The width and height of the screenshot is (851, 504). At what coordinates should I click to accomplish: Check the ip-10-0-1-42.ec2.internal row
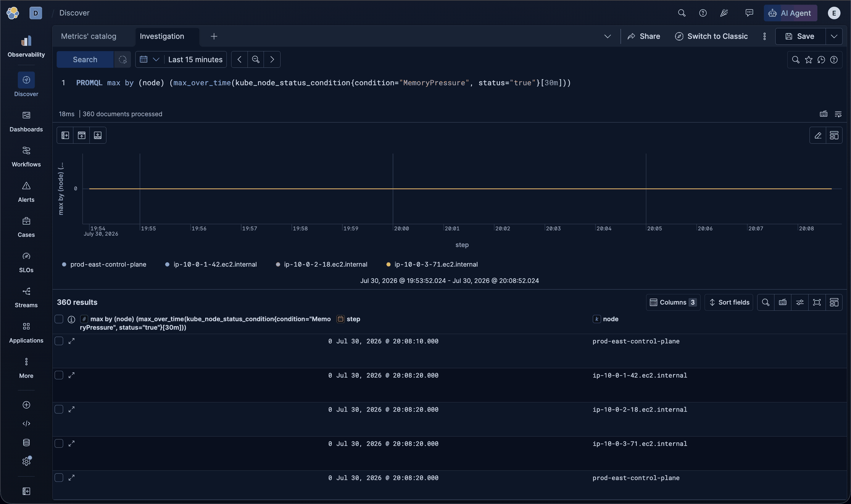59,375
